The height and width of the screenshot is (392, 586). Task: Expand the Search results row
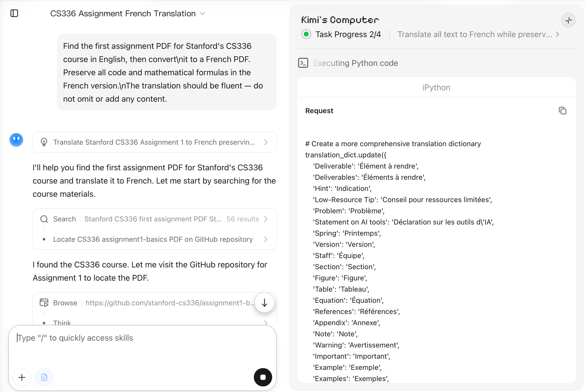point(155,219)
